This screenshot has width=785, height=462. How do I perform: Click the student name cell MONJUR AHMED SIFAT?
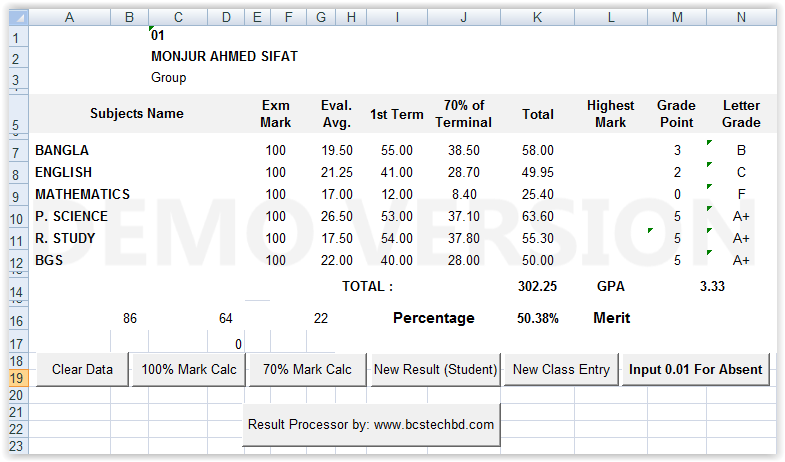tap(224, 56)
